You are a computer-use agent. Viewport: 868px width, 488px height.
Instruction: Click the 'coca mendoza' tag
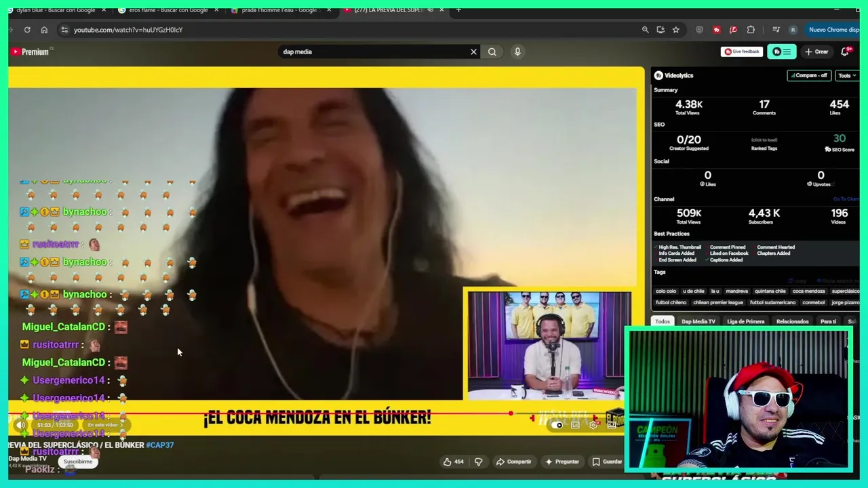809,291
